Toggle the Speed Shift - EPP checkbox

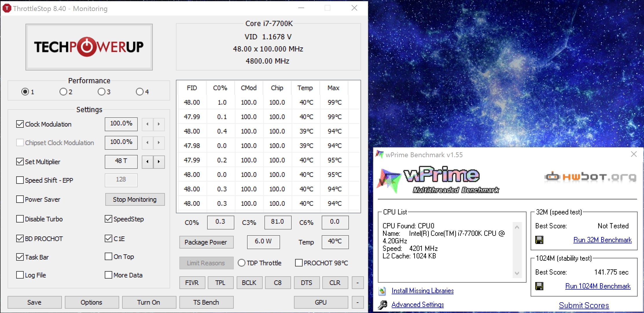pyautogui.click(x=20, y=180)
